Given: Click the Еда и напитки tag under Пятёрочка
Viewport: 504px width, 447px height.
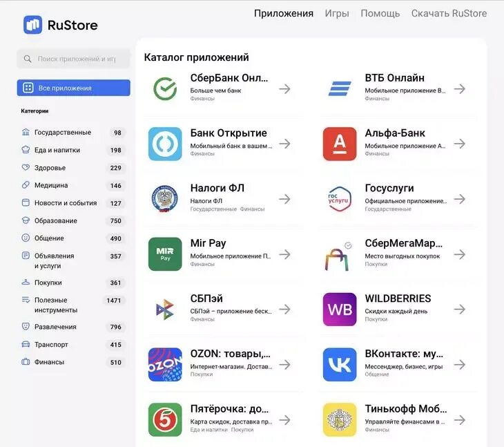Looking at the screenshot, I should click(x=209, y=430).
